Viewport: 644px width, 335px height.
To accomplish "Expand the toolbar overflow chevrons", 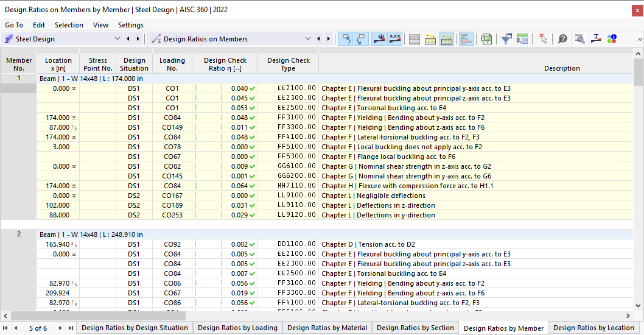I will [640, 39].
